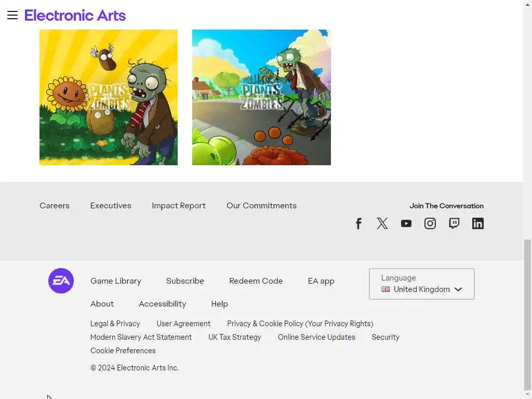Go to the EA app page

click(321, 281)
